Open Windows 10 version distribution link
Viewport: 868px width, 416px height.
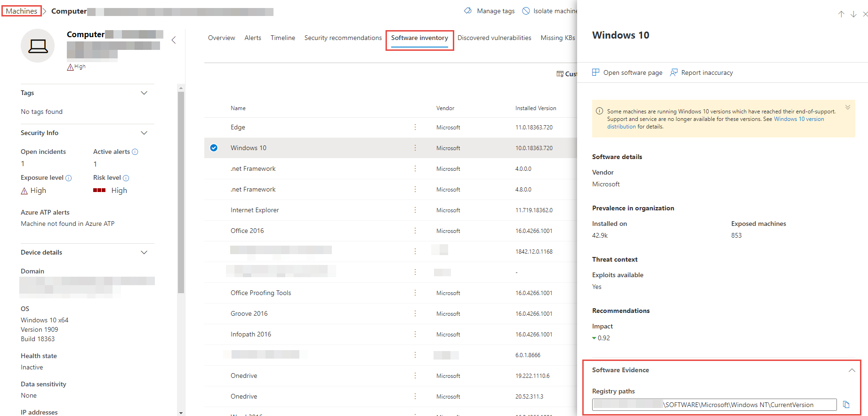798,119
